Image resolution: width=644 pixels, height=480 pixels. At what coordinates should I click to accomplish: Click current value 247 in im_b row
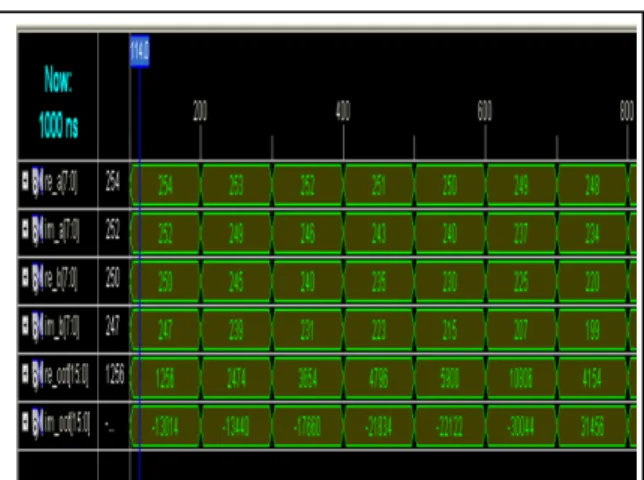112,328
